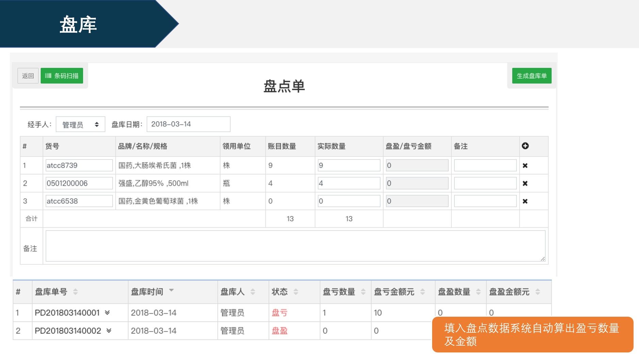The height and width of the screenshot is (364, 639).
Task: Click the 返回 button
Action: 28,76
